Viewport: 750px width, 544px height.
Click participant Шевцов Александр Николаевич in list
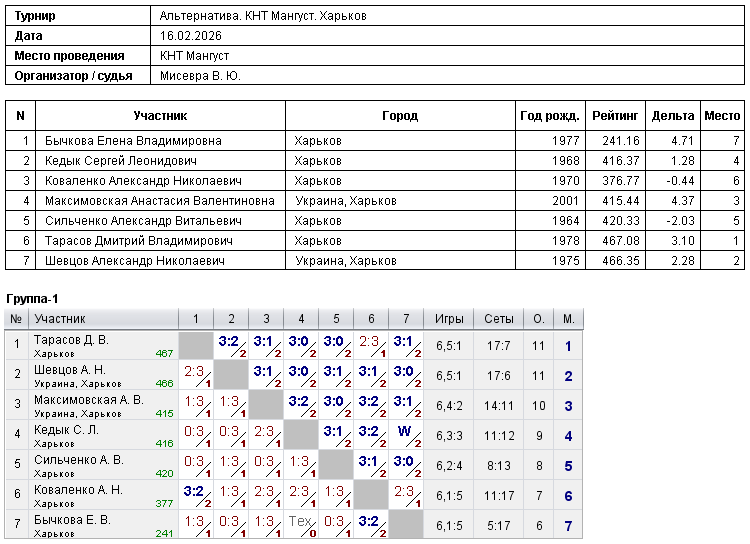pos(134,261)
